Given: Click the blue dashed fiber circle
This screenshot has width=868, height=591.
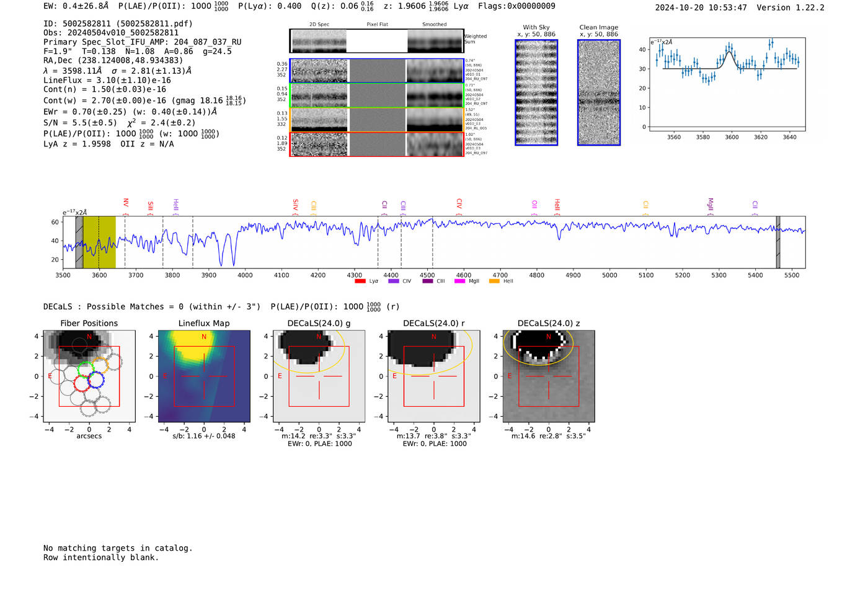Looking at the screenshot, I should click(x=95, y=380).
